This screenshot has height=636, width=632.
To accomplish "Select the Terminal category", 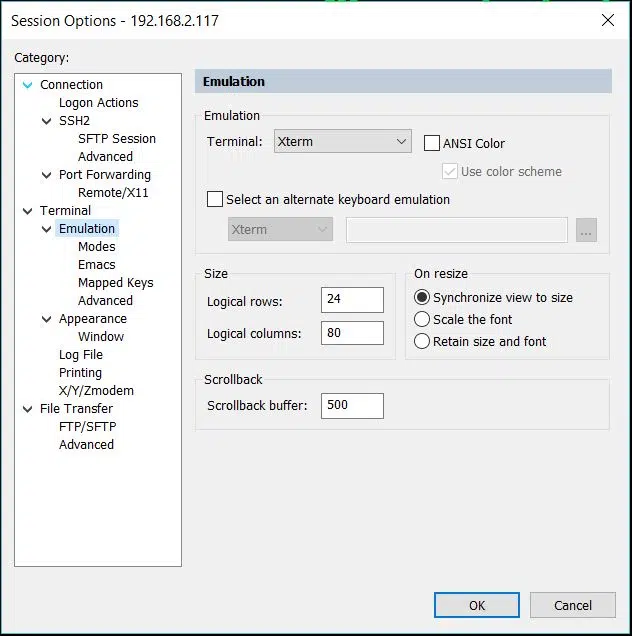I will click(x=65, y=211).
